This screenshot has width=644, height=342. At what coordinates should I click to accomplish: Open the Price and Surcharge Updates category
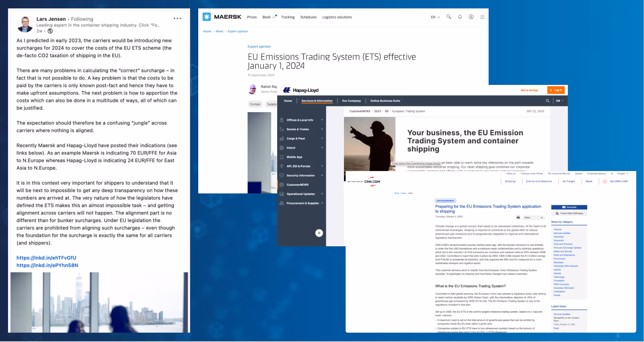click(568, 248)
